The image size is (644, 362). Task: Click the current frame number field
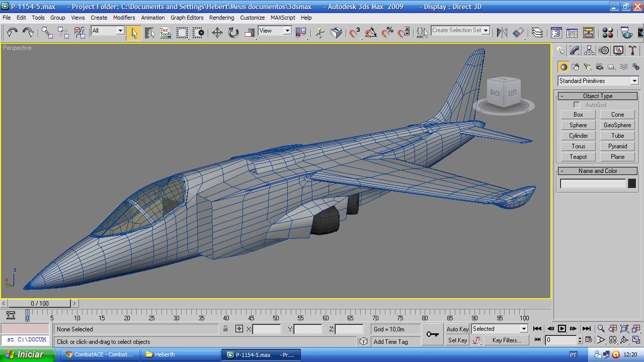click(560, 340)
